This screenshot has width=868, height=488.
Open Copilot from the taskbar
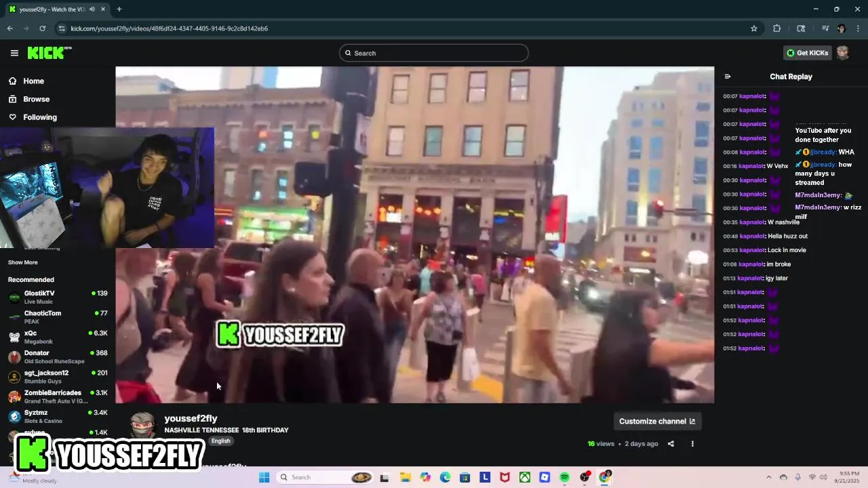[425, 477]
